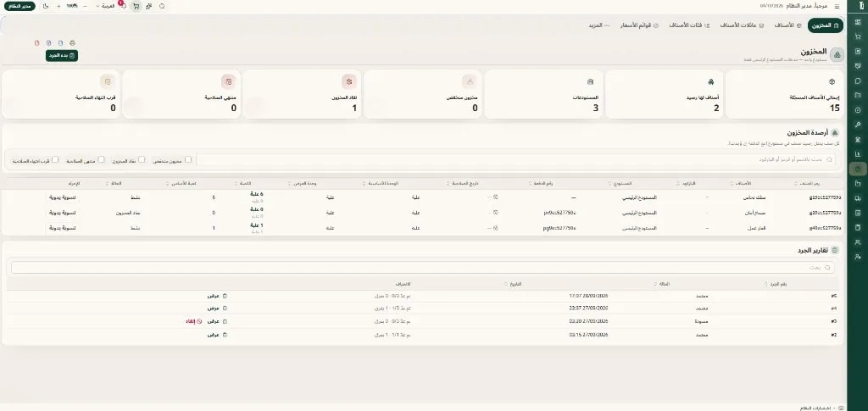Open the المستودعات stat card showing 3
The width and height of the screenshot is (868, 411).
[x=542, y=94]
